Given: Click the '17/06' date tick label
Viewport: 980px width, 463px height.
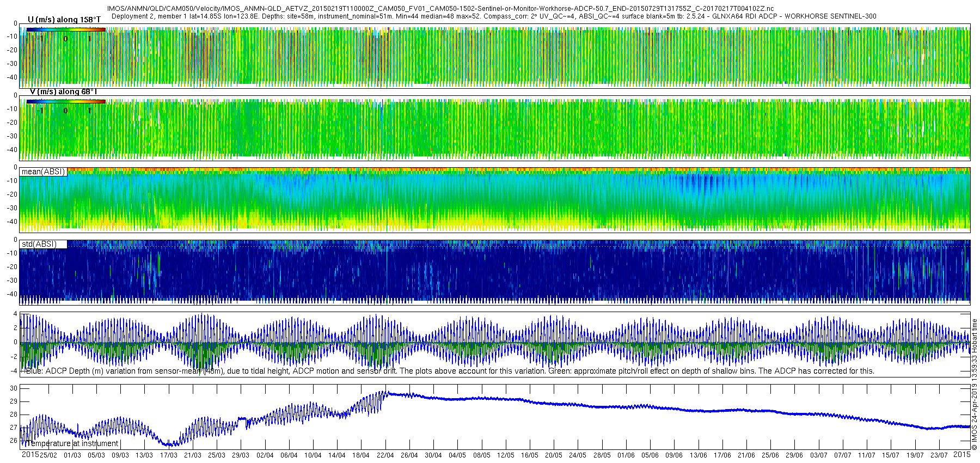Looking at the screenshot, I should [722, 455].
